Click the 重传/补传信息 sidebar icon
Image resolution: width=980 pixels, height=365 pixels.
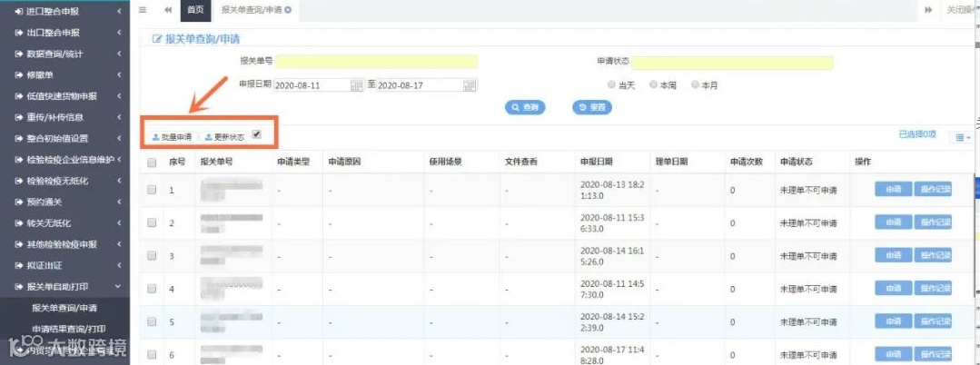click(x=18, y=117)
